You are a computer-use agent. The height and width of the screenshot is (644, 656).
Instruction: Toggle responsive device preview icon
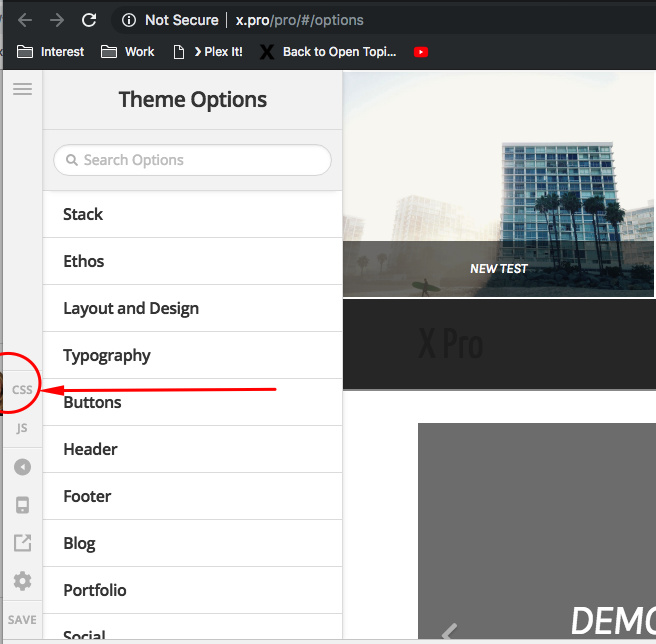coord(22,505)
